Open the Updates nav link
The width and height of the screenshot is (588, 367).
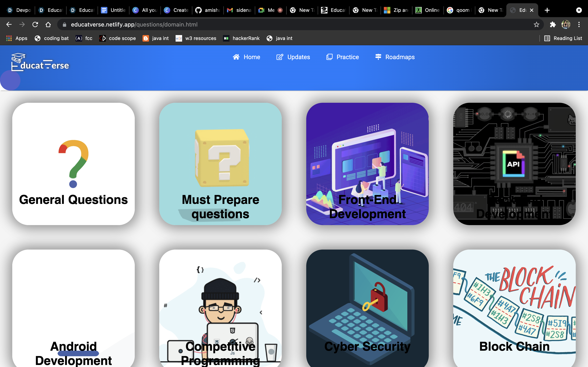click(x=293, y=57)
